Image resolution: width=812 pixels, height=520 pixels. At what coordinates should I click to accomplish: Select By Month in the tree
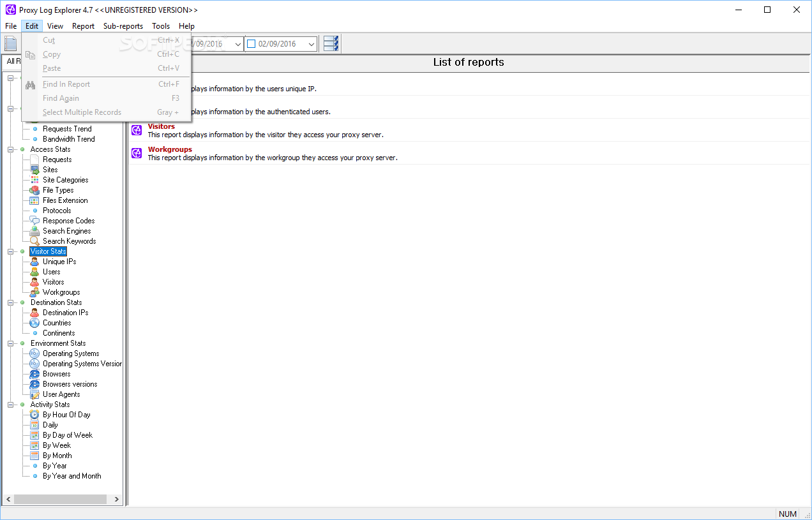(57, 456)
